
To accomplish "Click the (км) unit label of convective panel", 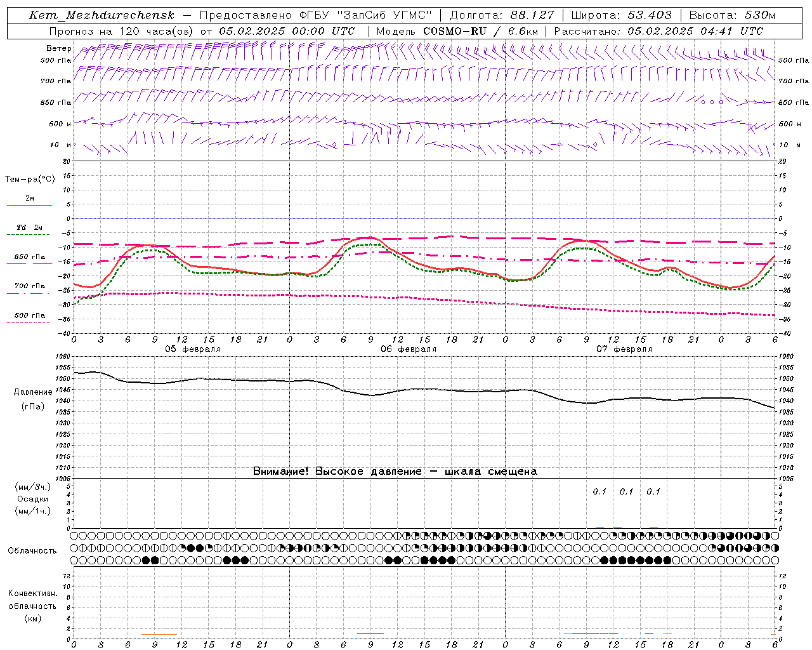I will pyautogui.click(x=33, y=618).
